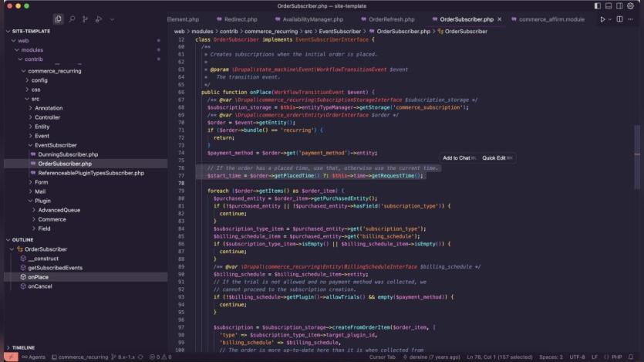Expand the css folder

click(x=35, y=90)
